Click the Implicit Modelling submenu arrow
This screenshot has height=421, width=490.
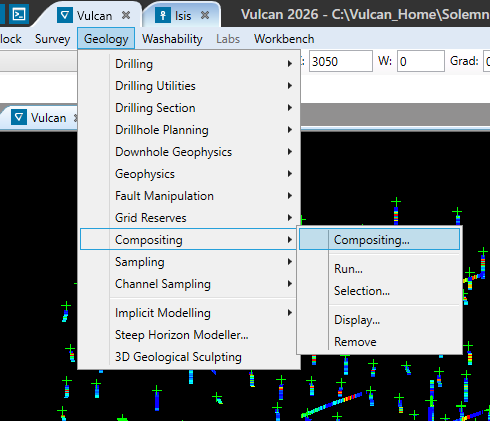click(290, 313)
